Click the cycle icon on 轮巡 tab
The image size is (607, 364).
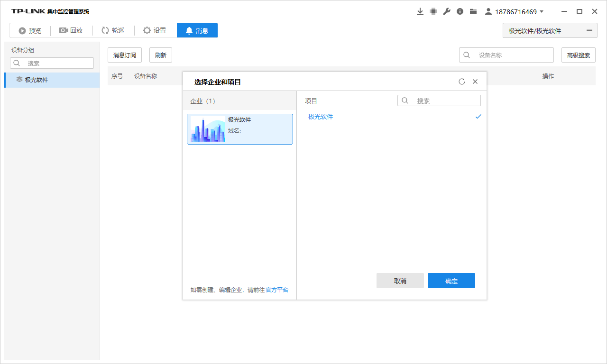click(x=105, y=30)
